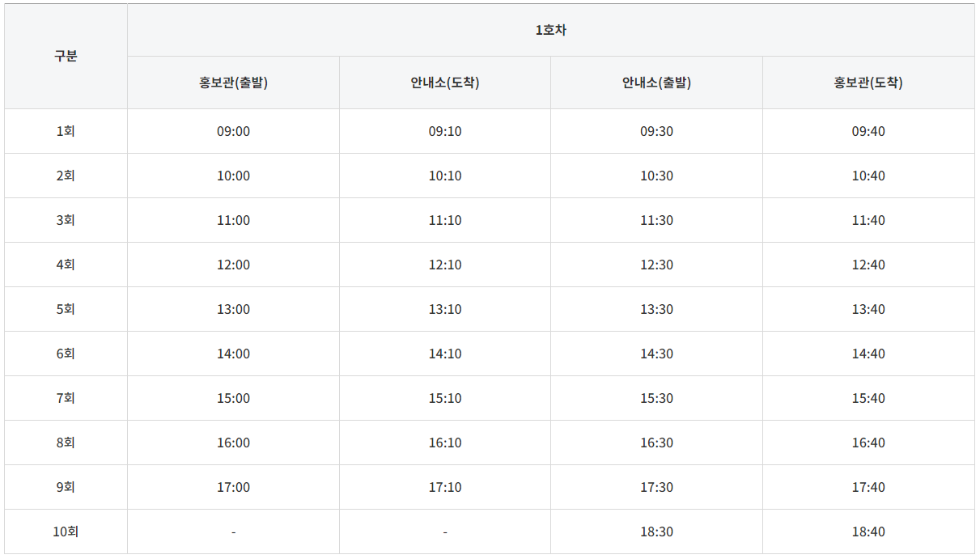Viewport: 980px width, 559px height.
Task: Click the 12:00 time cell in 4회 row
Action: tap(234, 265)
